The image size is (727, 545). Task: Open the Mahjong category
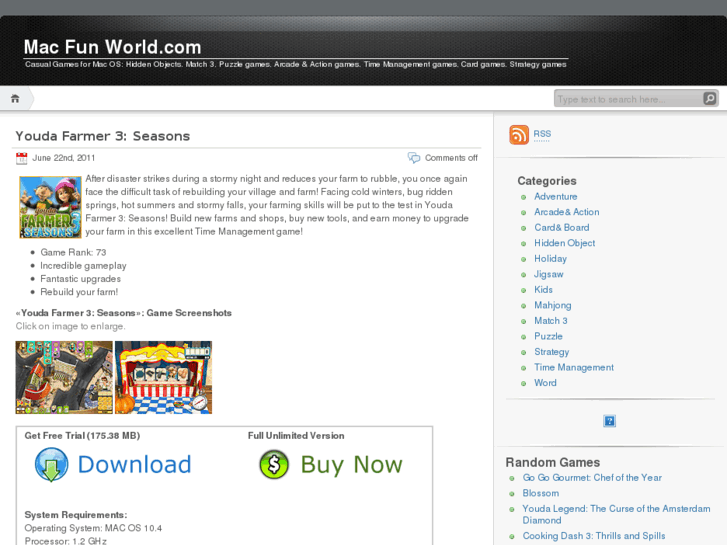point(553,305)
